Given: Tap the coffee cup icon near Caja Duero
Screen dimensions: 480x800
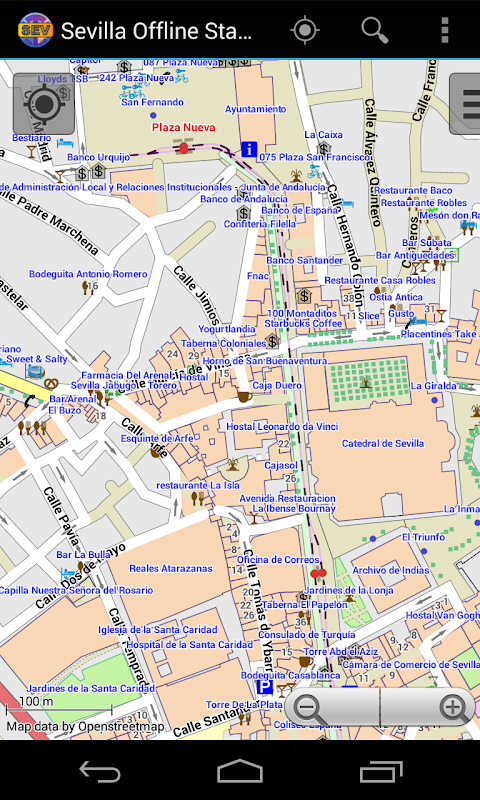Looking at the screenshot, I should pos(244,396).
